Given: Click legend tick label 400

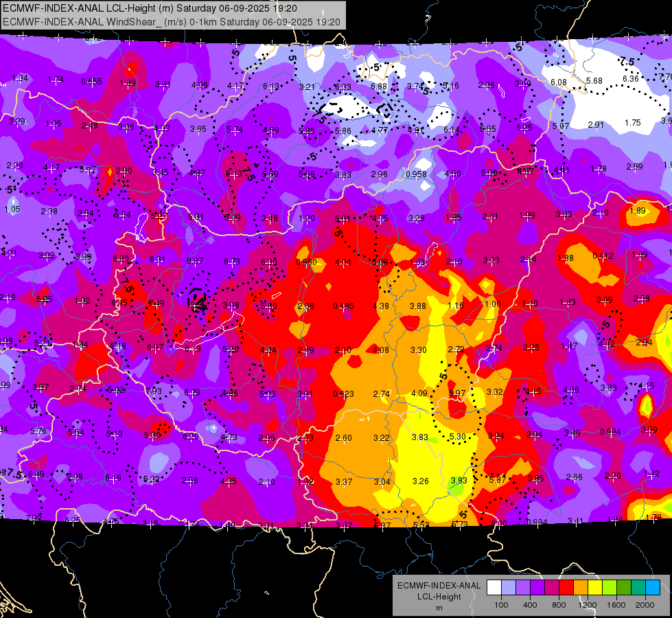Looking at the screenshot, I should 530,605.
